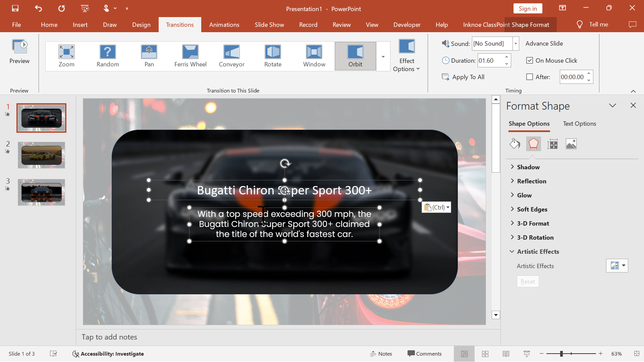
Task: Toggle the On Mouse Click checkbox
Action: click(x=529, y=61)
